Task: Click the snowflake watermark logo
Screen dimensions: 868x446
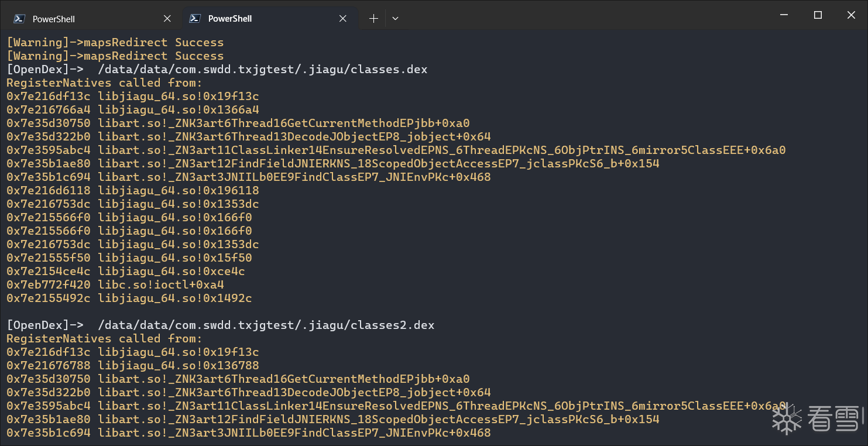Action: tap(786, 419)
